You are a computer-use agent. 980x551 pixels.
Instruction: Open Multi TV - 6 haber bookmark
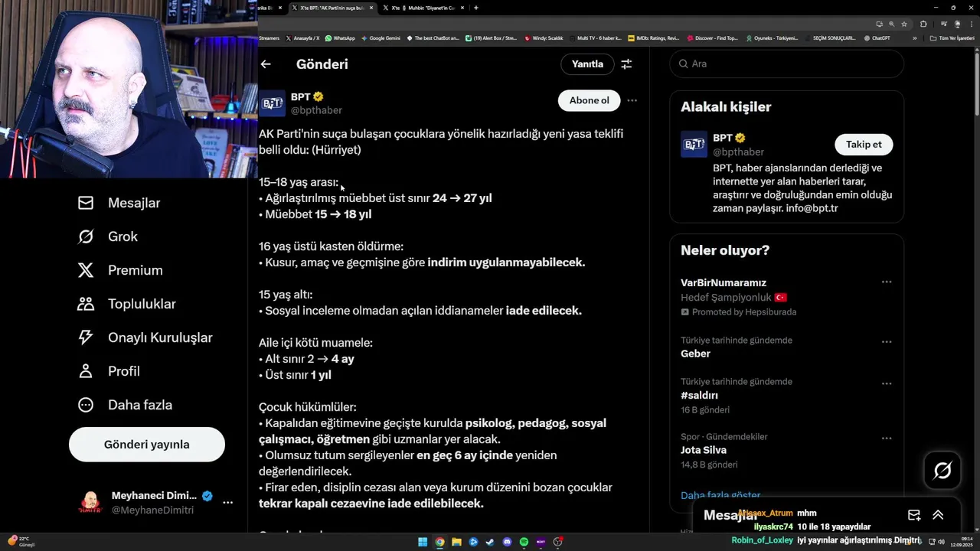[596, 37]
